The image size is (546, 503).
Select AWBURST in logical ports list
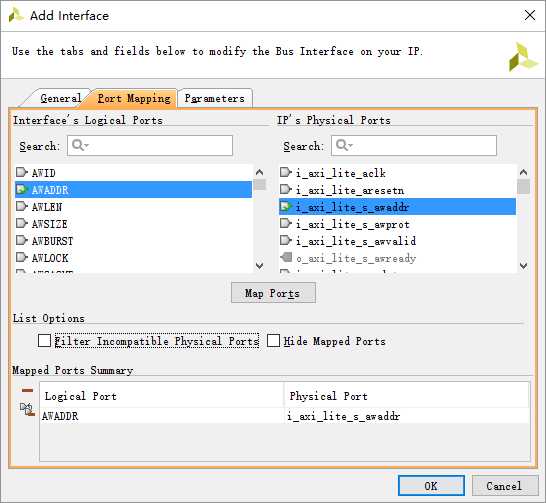[x=133, y=241]
